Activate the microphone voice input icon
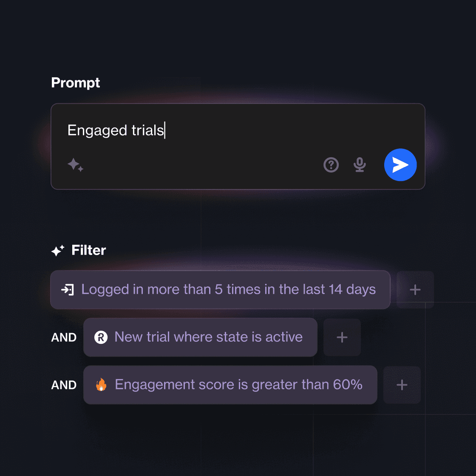Screen dimensions: 476x476 pyautogui.click(x=360, y=165)
